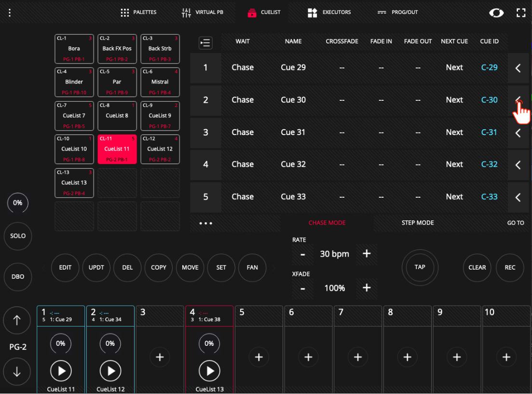Go to next page with down arrow
532x394 pixels.
coord(17,372)
